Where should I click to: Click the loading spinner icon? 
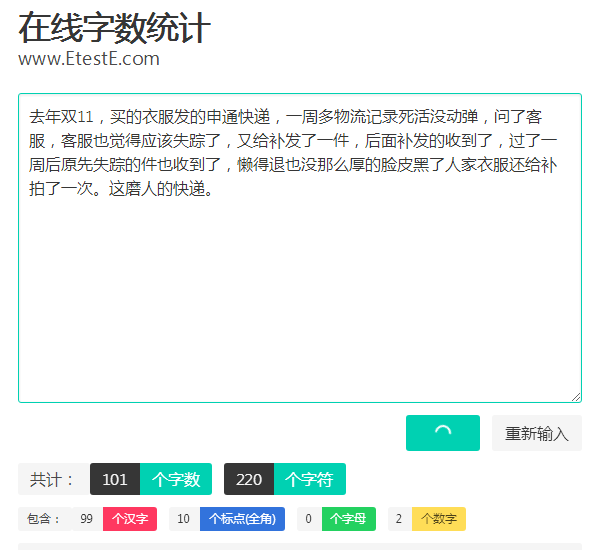tap(443, 431)
